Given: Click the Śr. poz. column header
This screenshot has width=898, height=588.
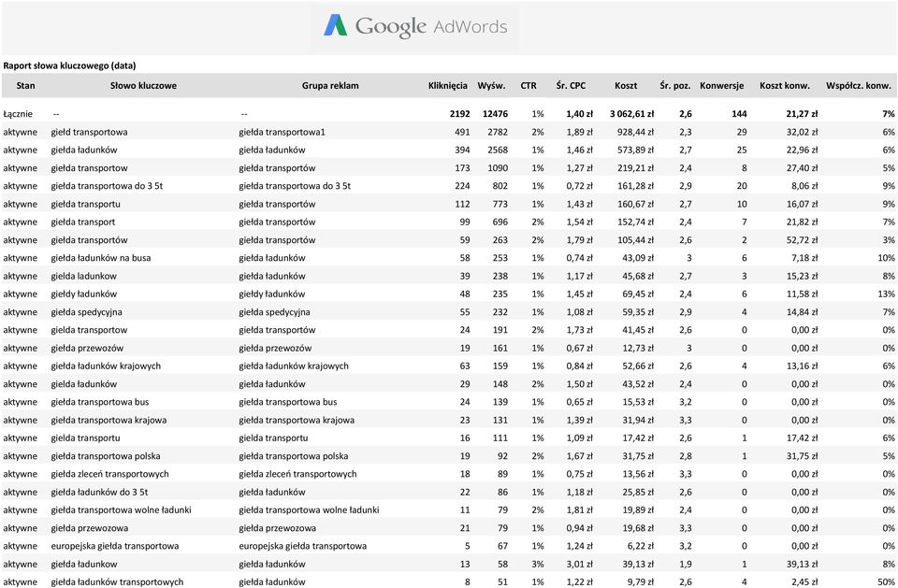Looking at the screenshot, I should (x=675, y=86).
